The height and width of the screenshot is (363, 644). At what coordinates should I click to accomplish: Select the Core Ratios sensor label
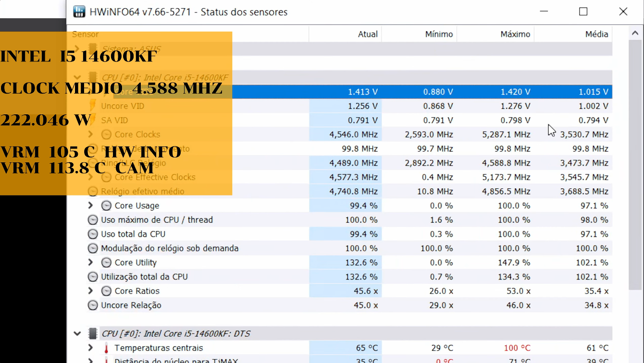point(137,291)
